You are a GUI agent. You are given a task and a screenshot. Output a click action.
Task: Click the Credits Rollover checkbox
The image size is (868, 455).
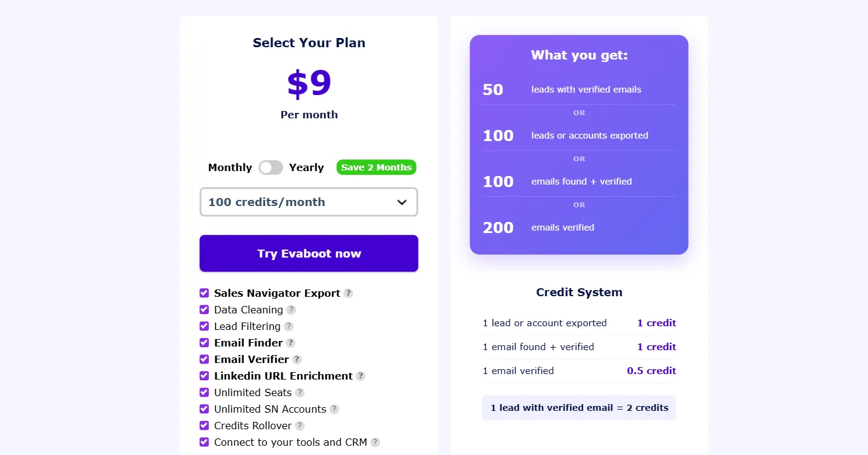204,426
